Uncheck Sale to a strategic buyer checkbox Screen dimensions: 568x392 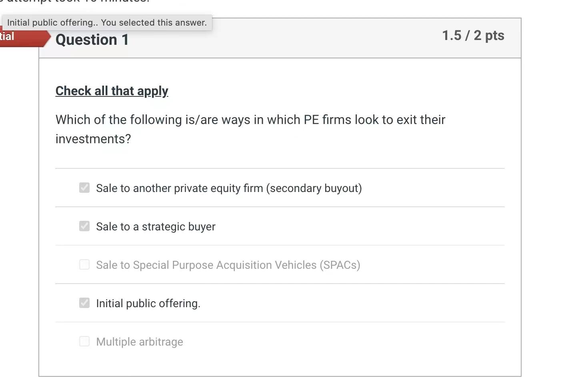click(x=84, y=226)
